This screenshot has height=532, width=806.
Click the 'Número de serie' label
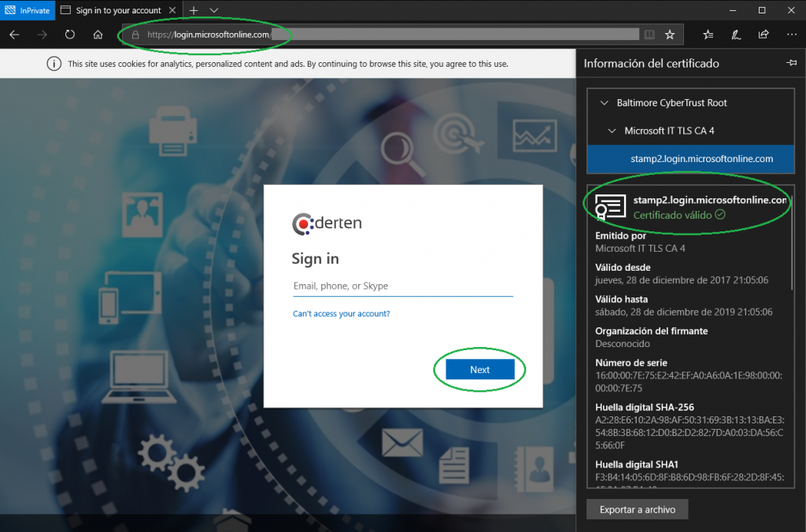click(631, 363)
